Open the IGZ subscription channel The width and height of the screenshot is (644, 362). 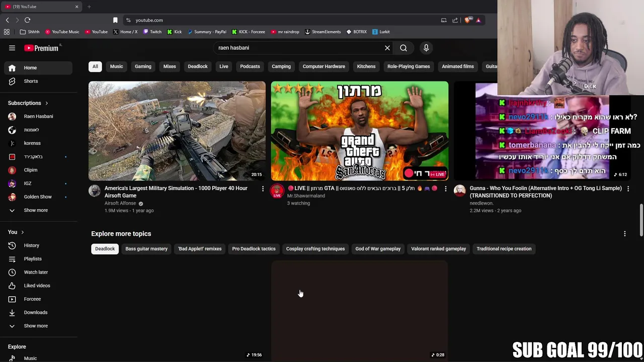(x=38, y=184)
